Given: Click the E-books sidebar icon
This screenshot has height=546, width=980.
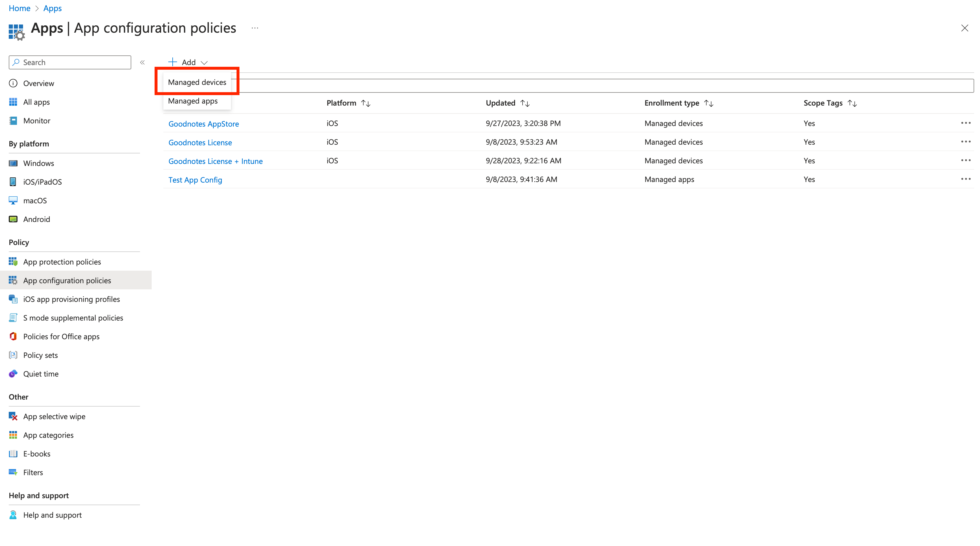Looking at the screenshot, I should [x=13, y=454].
